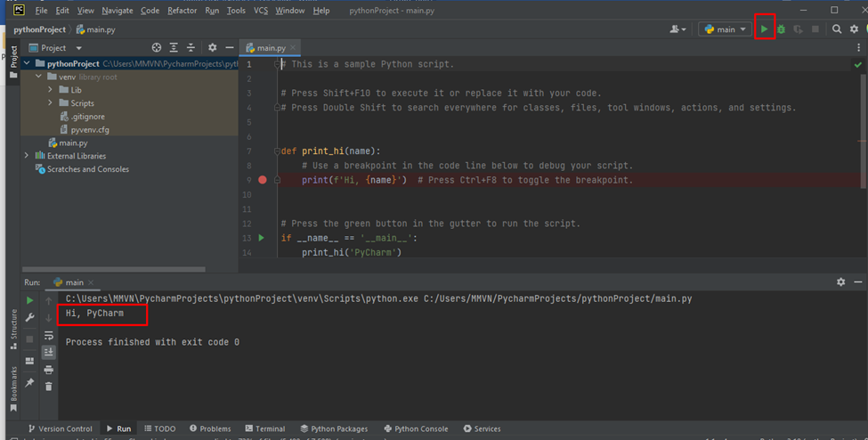The height and width of the screenshot is (440, 868).
Task: Expand External Libraries node
Action: tap(27, 156)
